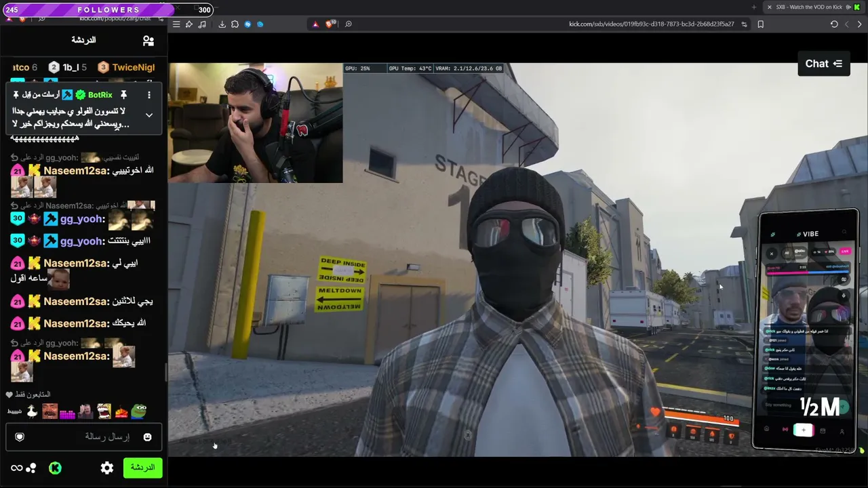868x488 pixels.
Task: Focus the chat message input field
Action: coord(83,437)
